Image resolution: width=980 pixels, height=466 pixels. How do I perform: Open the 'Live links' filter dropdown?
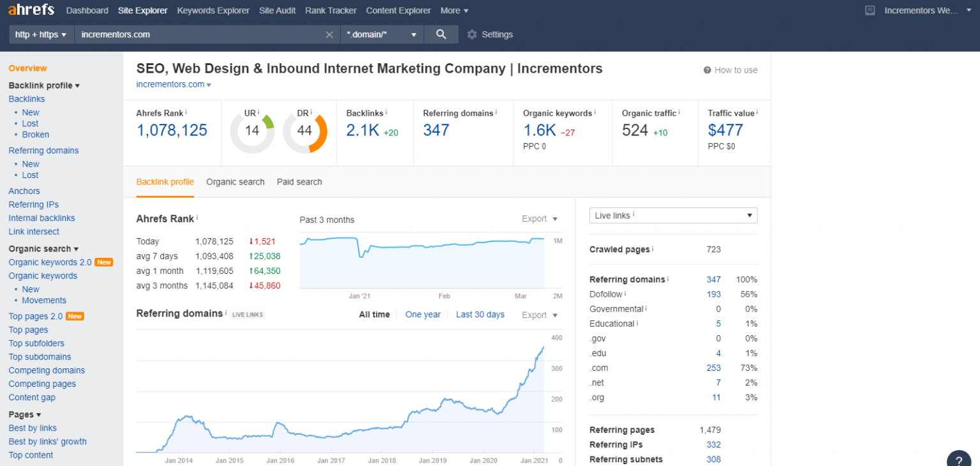click(x=672, y=215)
